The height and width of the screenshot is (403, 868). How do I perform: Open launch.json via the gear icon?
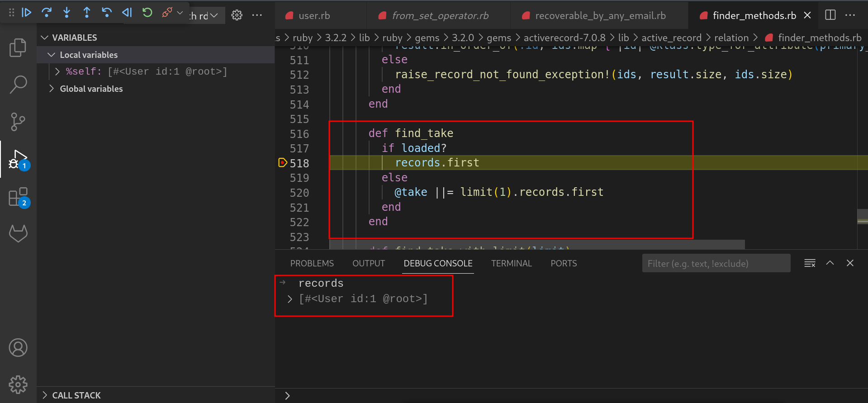(x=237, y=15)
